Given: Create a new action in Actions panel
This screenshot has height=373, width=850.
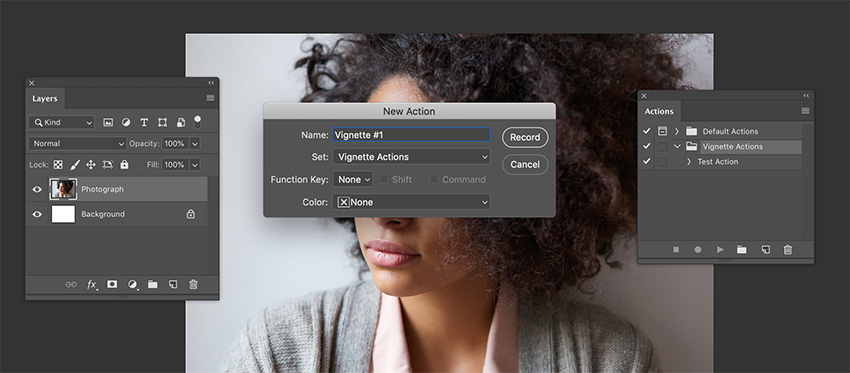Looking at the screenshot, I should 765,249.
